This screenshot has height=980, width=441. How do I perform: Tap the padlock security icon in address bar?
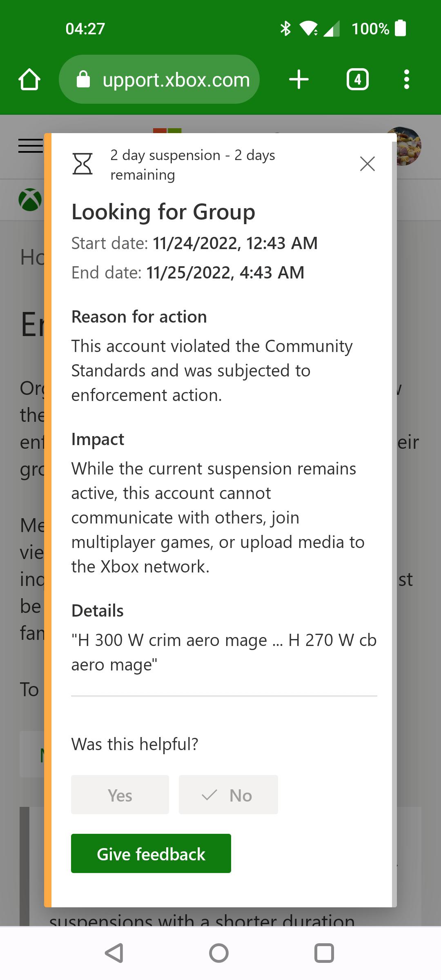pyautogui.click(x=83, y=79)
